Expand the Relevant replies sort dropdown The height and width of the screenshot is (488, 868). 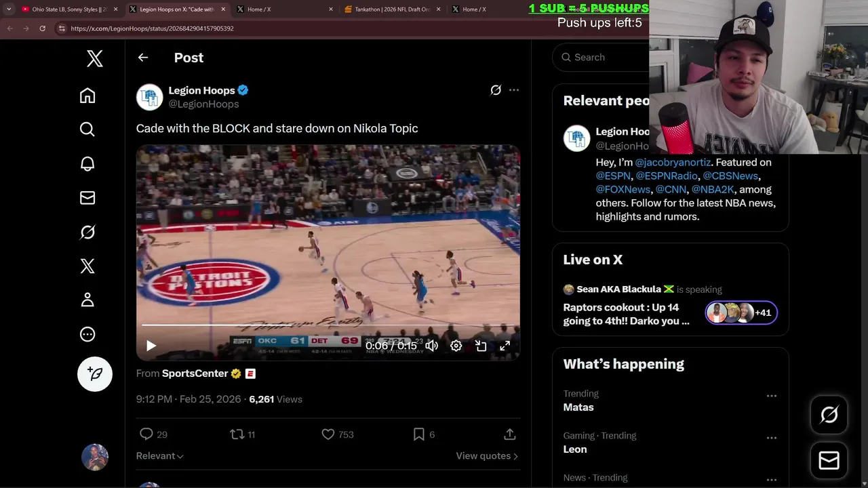160,456
